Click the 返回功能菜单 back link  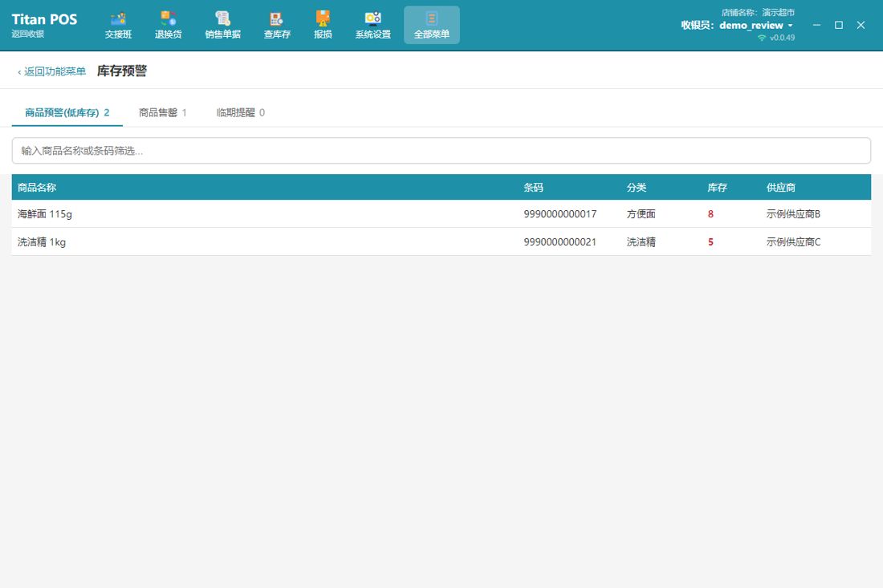(52, 71)
